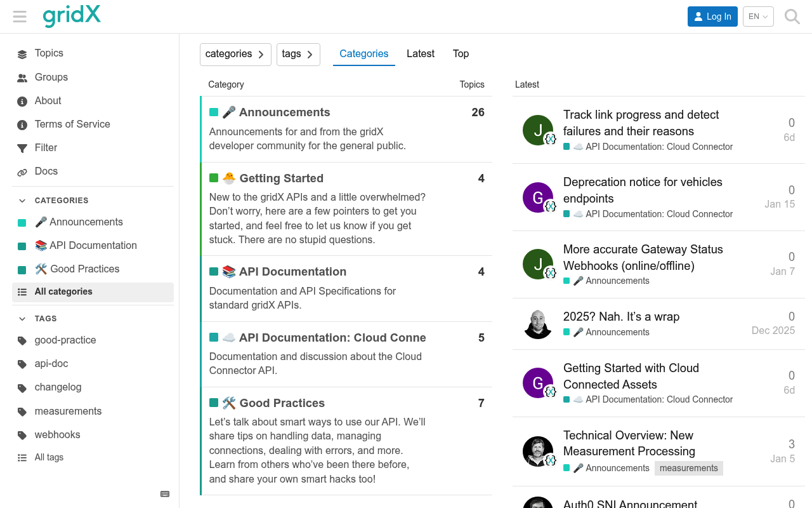Open API Documentation in sidebar categories
This screenshot has width=812, height=508.
pos(93,246)
